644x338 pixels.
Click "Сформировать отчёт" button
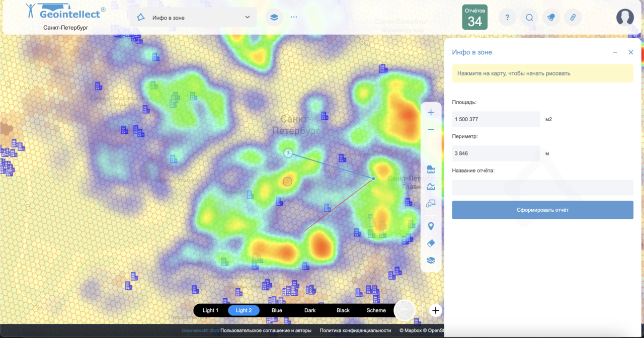tap(542, 210)
